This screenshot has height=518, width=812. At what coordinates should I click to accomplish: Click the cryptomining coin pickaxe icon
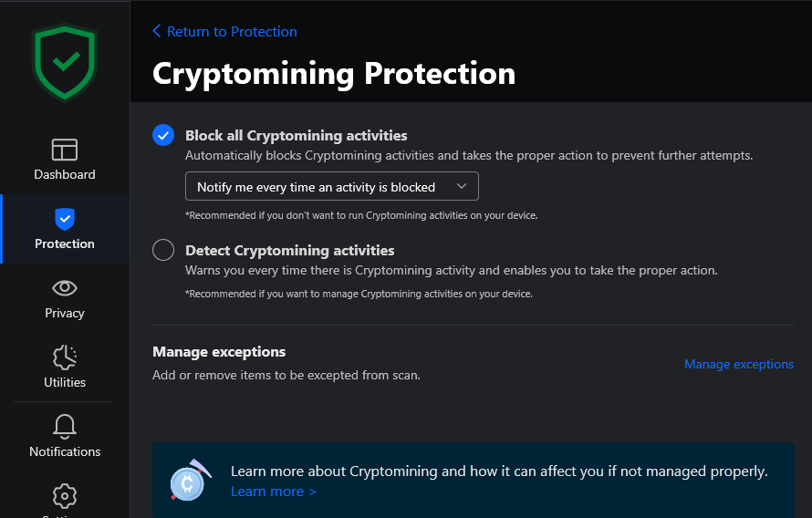pyautogui.click(x=186, y=481)
